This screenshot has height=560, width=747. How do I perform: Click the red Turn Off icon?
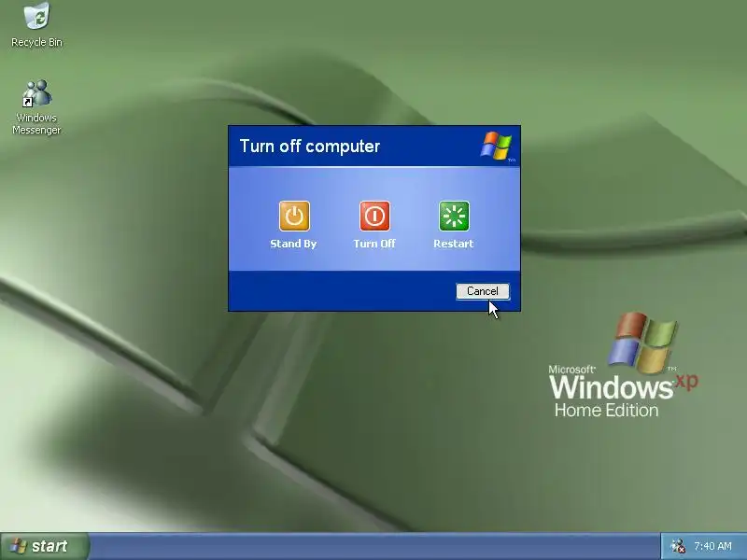[374, 216]
